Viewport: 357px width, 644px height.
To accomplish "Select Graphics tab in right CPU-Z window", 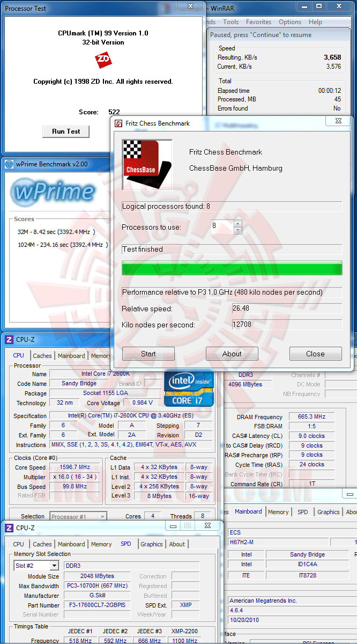I will pyautogui.click(x=329, y=512).
